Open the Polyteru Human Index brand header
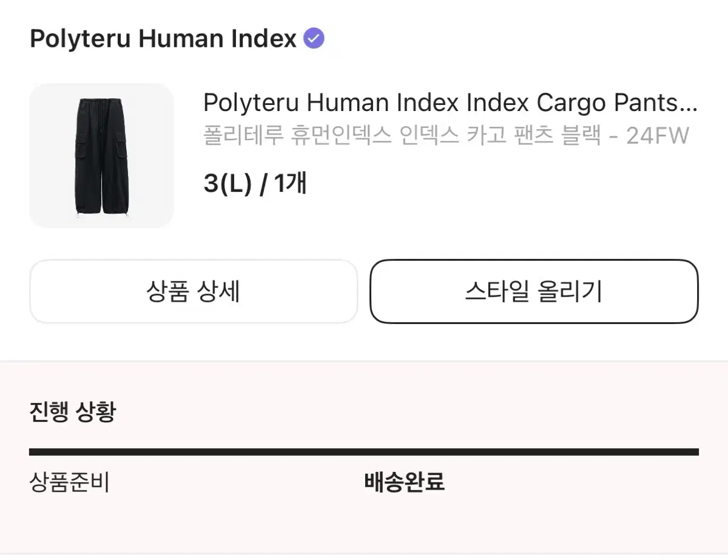The width and height of the screenshot is (728, 560). coord(177,39)
